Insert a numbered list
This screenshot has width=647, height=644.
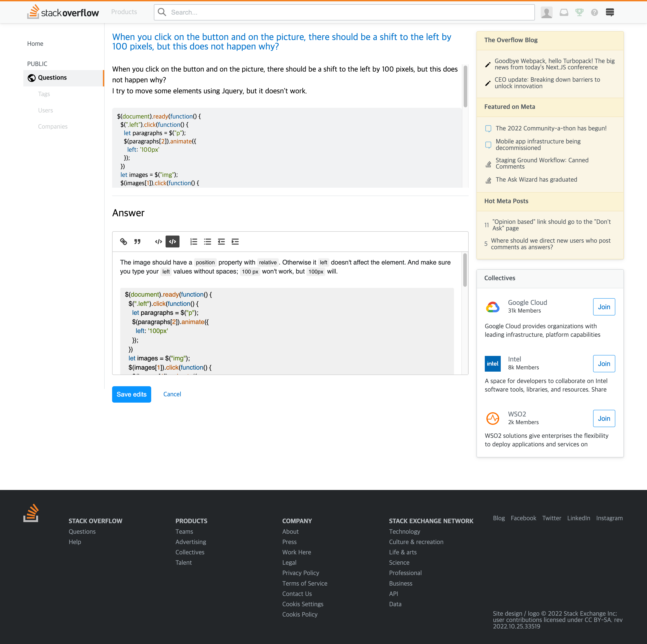[194, 242]
